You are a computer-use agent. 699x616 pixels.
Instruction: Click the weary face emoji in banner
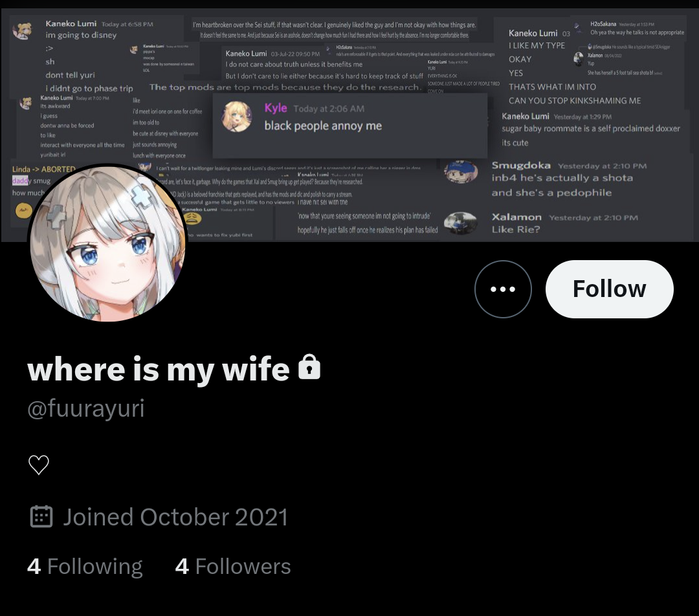click(x=192, y=217)
